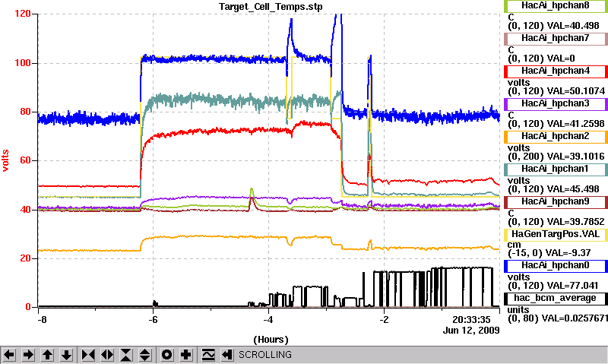Click the value text VAL=0.0257671
The height and width of the screenshot is (364, 608).
click(575, 318)
